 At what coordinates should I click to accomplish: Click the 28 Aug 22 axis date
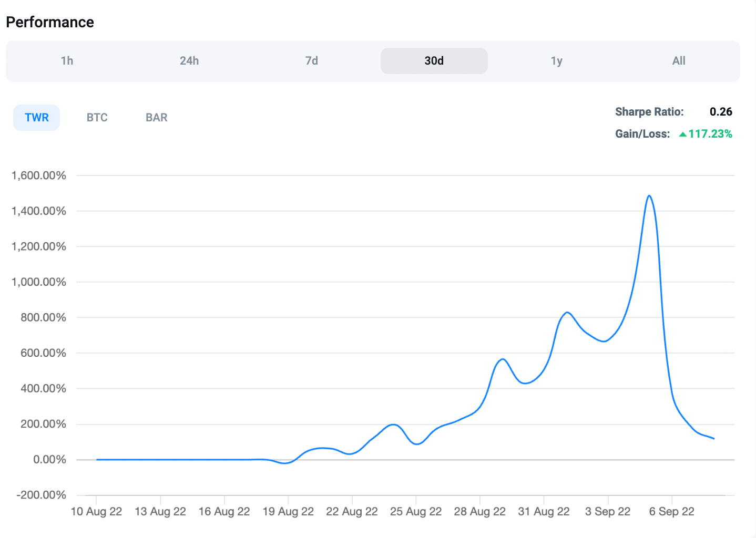479,512
